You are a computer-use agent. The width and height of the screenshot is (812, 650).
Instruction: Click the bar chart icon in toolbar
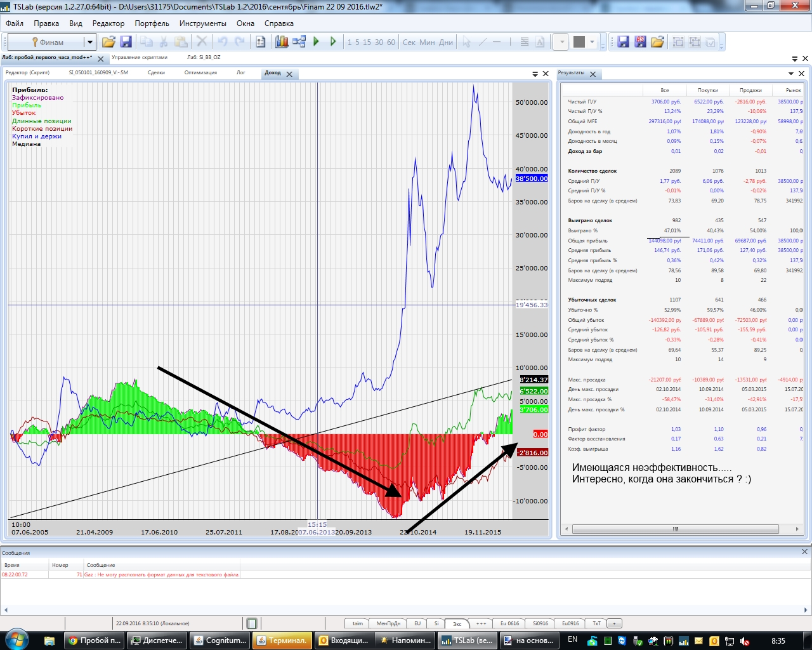[282, 42]
